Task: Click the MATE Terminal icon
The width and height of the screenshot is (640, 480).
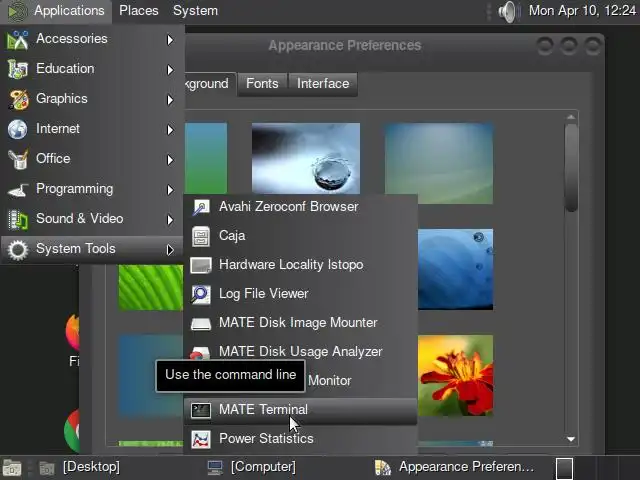Action: 201,410
